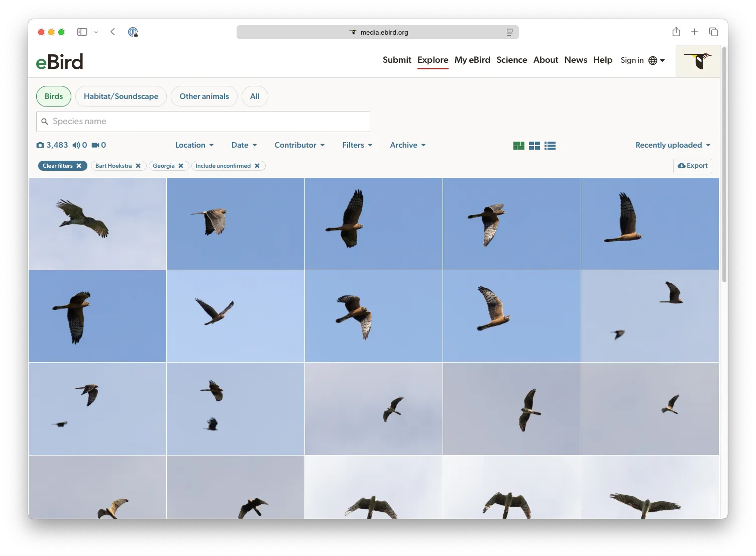Open the harrier photo in the top-left thumbnail

[97, 223]
